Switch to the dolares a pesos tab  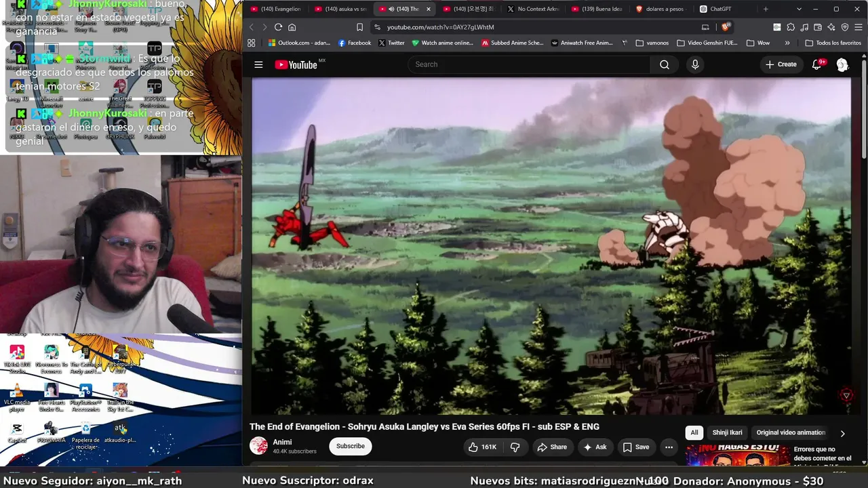[661, 9]
